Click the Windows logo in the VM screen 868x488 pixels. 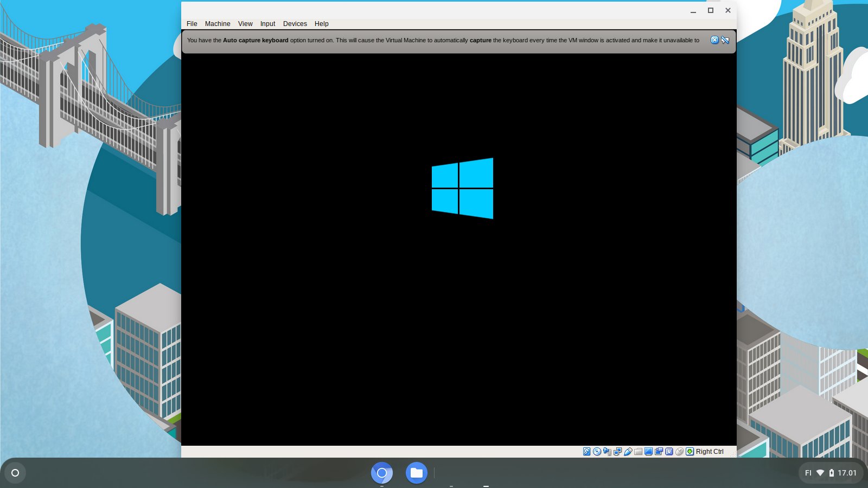(462, 188)
